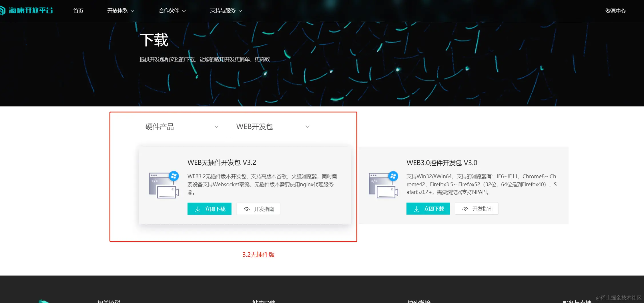
Task: Click the chevron next to 开放体系
Action: click(132, 11)
